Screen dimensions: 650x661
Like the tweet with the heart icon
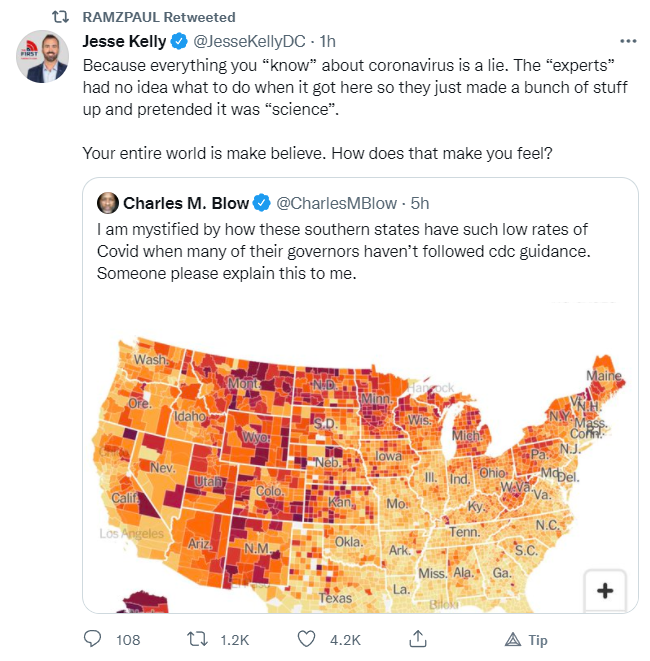coord(306,639)
